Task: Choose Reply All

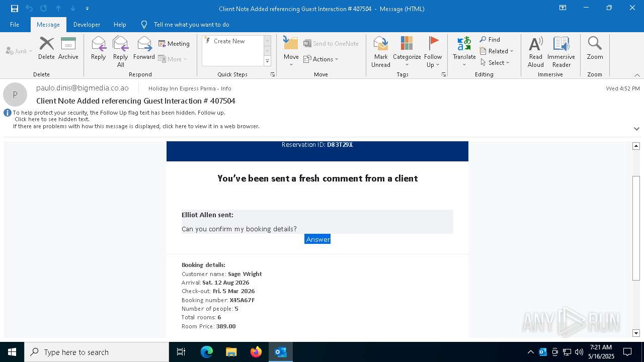Action: coord(121,52)
